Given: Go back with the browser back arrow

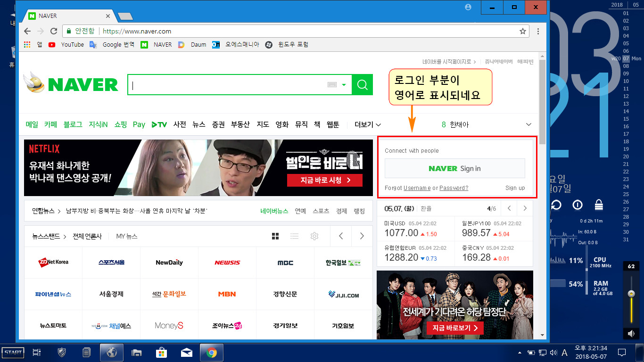Looking at the screenshot, I should point(27,31).
